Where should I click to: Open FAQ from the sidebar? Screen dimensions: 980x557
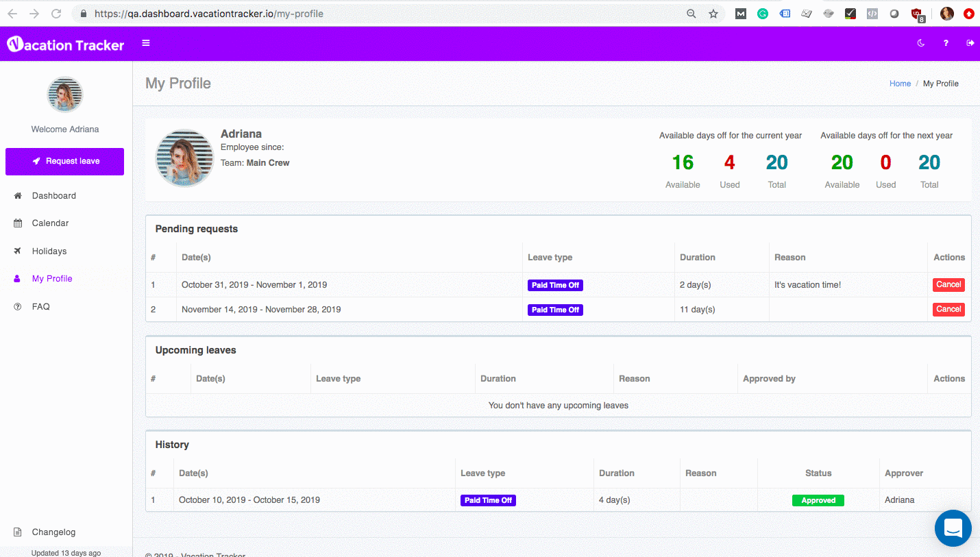point(41,307)
